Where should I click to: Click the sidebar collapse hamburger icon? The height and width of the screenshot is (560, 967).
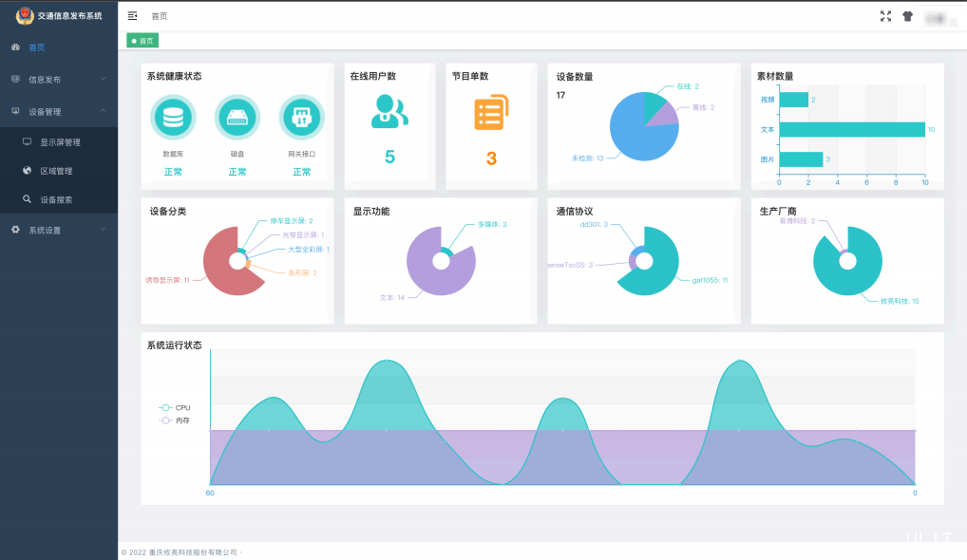132,16
